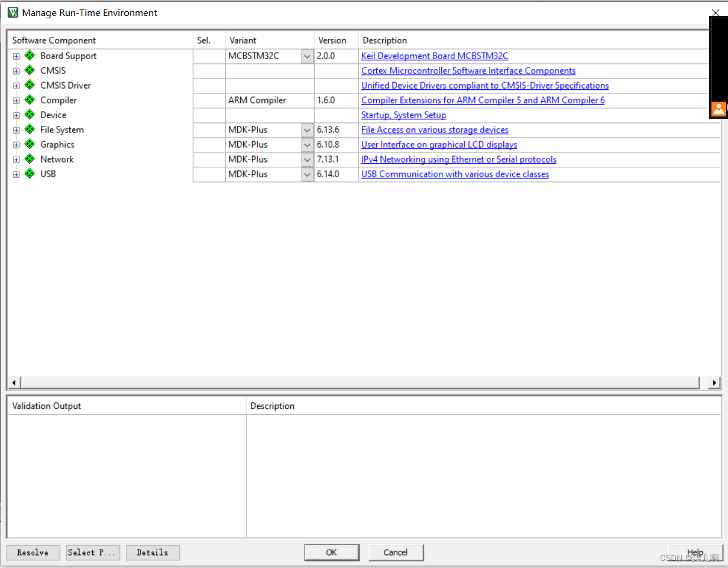Open Unified Device Drivers description link
This screenshot has width=728, height=568.
pos(485,86)
